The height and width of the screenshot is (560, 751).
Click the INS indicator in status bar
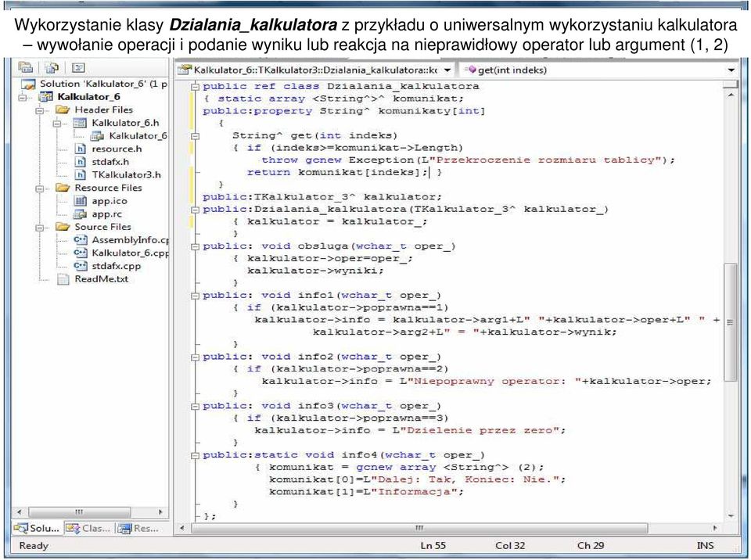coord(705,545)
